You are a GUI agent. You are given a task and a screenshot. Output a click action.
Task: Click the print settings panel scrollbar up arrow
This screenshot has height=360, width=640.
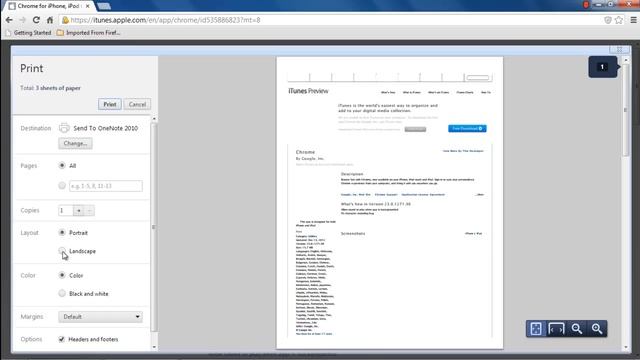154,119
